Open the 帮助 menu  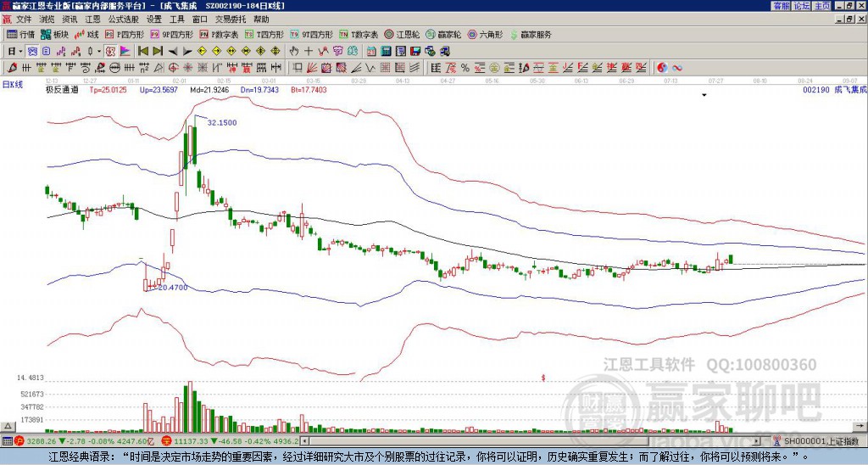click(x=261, y=19)
